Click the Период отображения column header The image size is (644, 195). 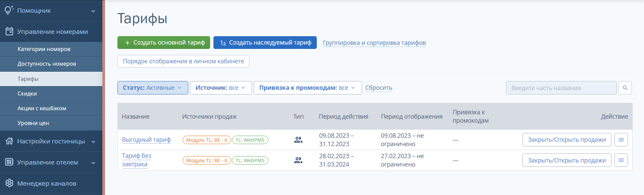click(412, 116)
